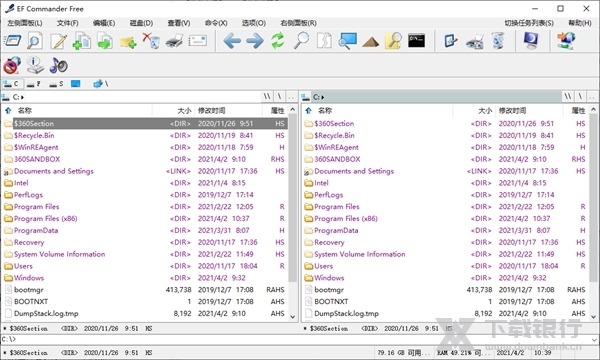
Task: Open the 编辑(E) menu
Action: (x=104, y=23)
